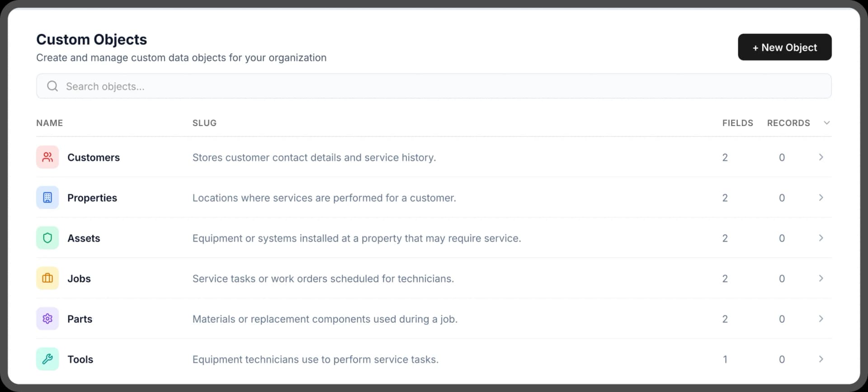Click the Properties building icon
The image size is (868, 392).
(47, 197)
